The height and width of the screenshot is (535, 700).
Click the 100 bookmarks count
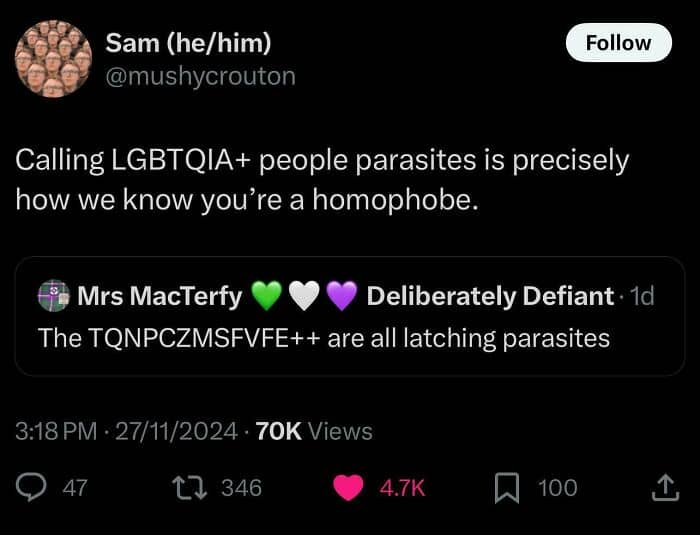(557, 487)
